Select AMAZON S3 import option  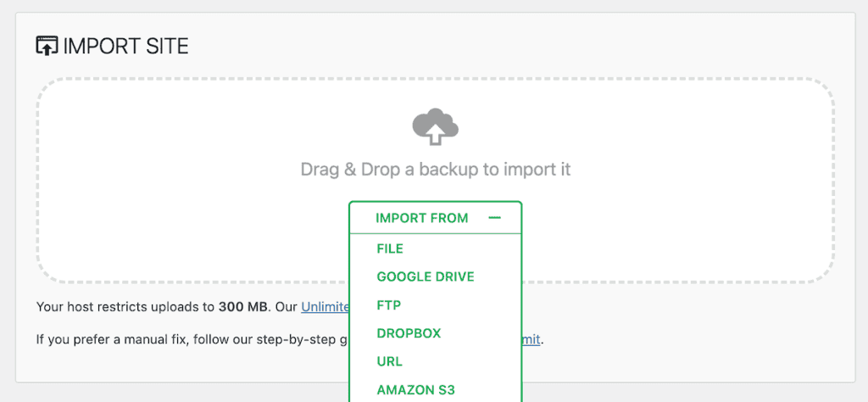(416, 390)
